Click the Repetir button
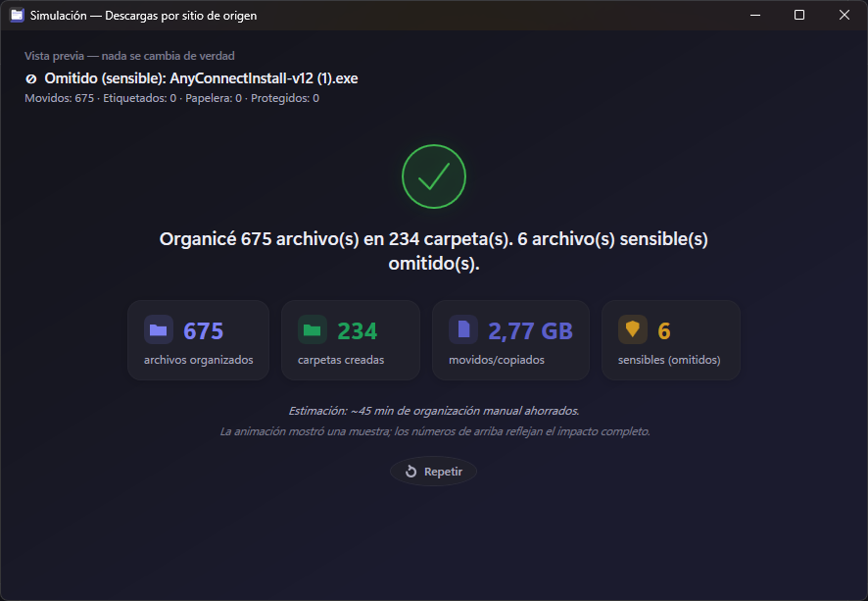This screenshot has height=601, width=868. click(433, 472)
